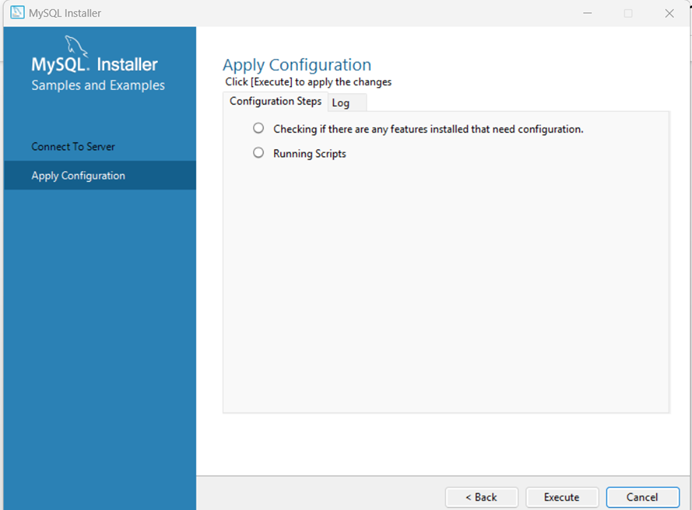Click 'Click [Execute] to apply the changes' text
Image resolution: width=692 pixels, height=510 pixels.
click(x=308, y=82)
